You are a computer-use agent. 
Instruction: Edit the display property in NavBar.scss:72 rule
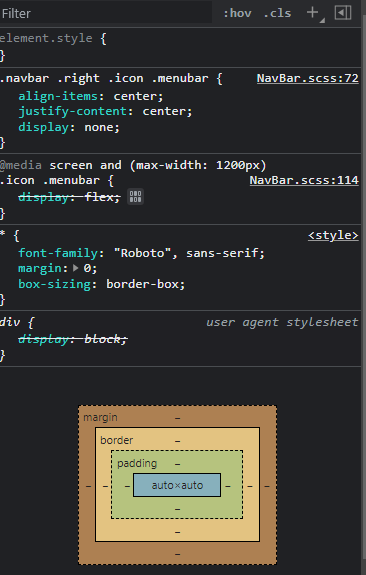tap(44, 127)
